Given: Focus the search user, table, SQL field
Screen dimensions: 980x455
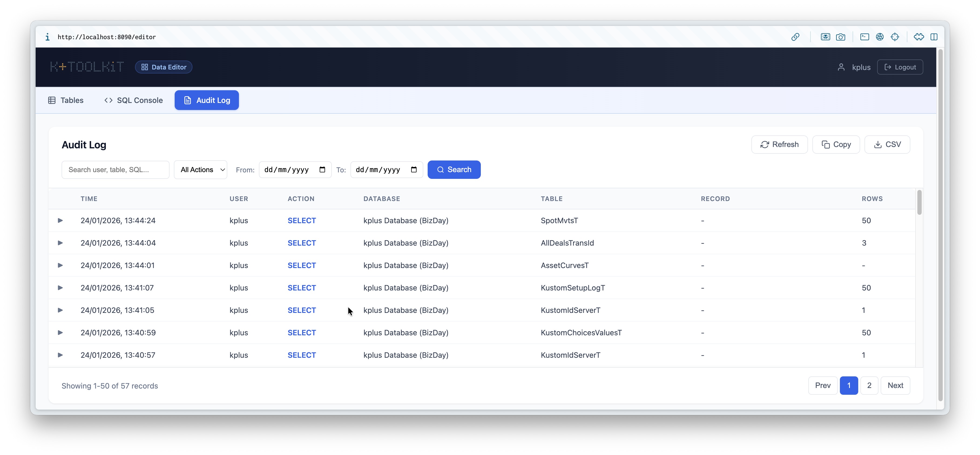Looking at the screenshot, I should tap(115, 170).
